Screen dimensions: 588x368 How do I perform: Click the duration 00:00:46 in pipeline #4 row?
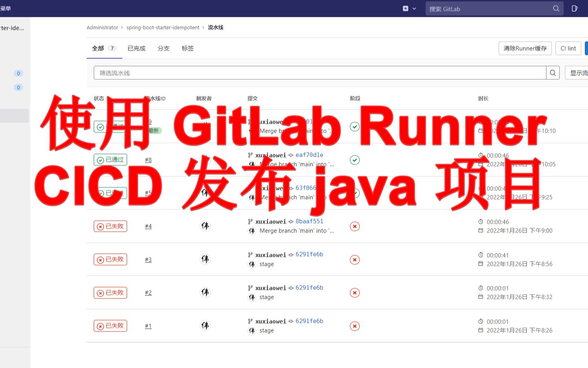pyautogui.click(x=498, y=222)
